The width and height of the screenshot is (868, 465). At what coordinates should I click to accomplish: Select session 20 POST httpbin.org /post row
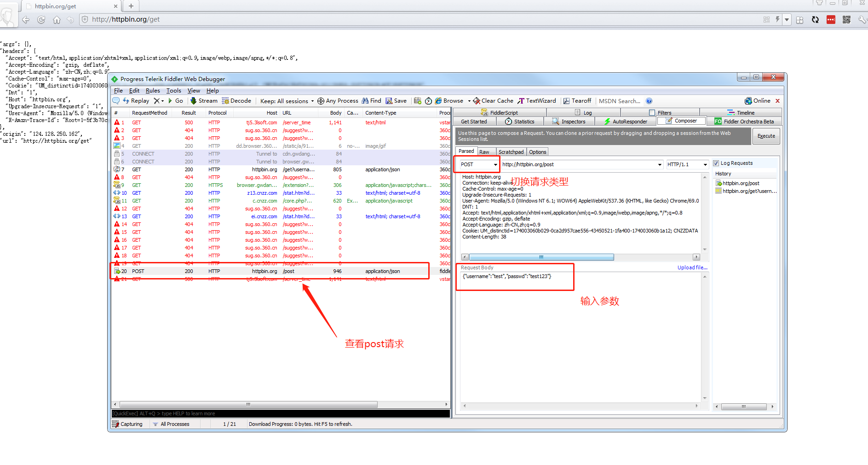tap(281, 271)
